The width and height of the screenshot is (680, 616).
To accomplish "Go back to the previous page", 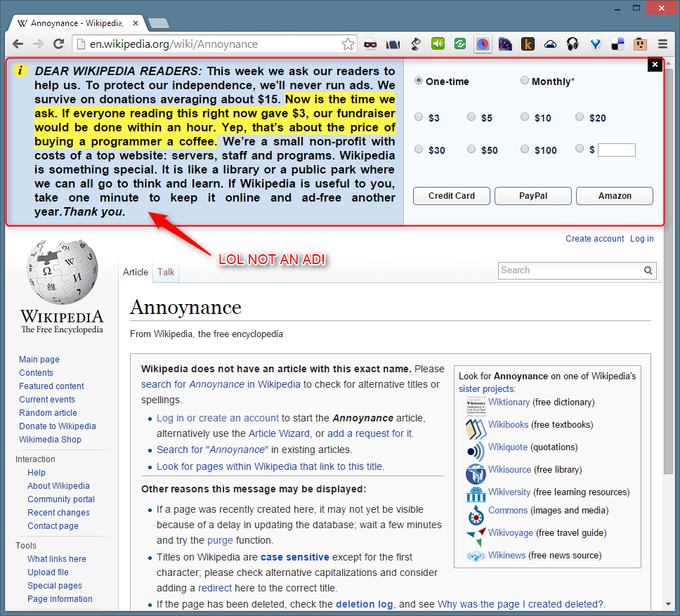I will click(x=18, y=44).
